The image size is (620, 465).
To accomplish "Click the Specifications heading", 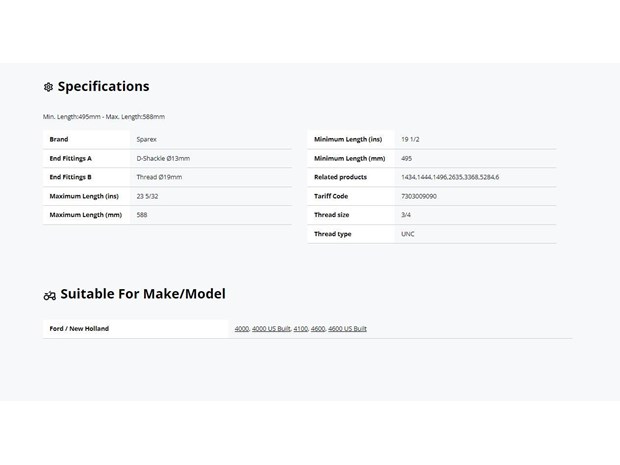I will coord(104,87).
